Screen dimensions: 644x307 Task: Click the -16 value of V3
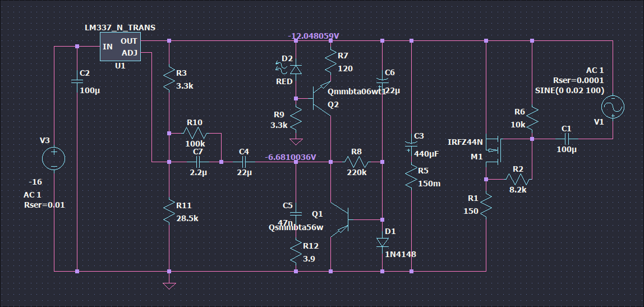tap(35, 182)
